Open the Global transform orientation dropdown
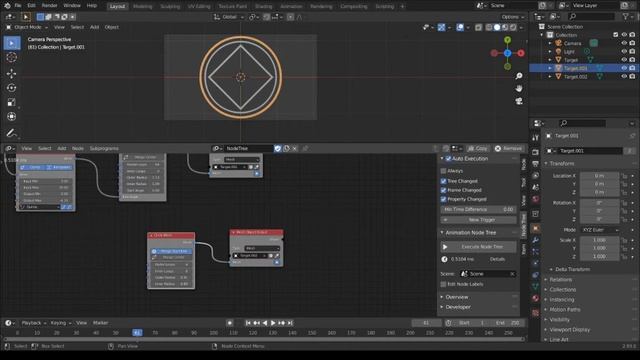Image resolution: width=640 pixels, height=360 pixels. click(229, 17)
